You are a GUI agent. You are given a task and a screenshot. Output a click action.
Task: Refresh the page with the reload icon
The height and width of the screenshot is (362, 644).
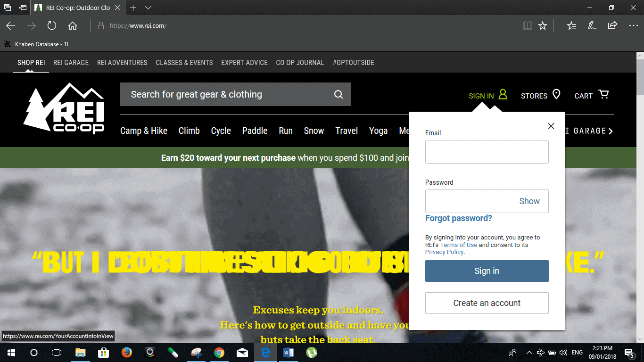point(52,25)
